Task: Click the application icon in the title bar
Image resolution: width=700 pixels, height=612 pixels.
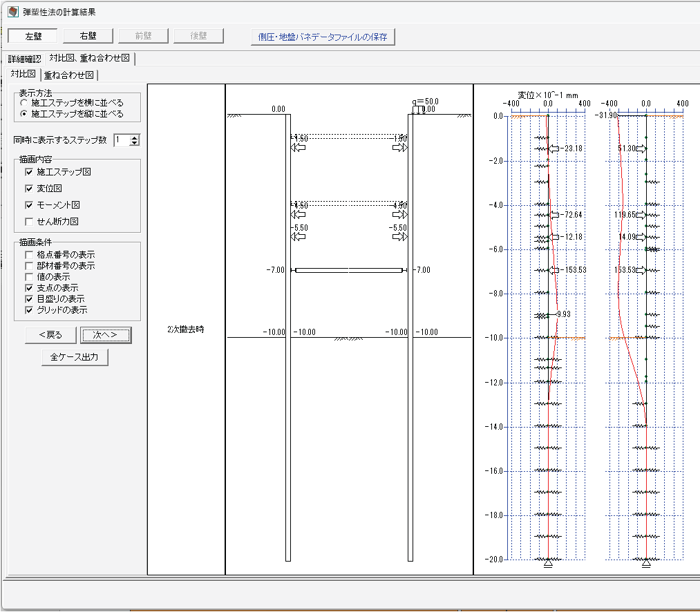Action: tap(12, 12)
